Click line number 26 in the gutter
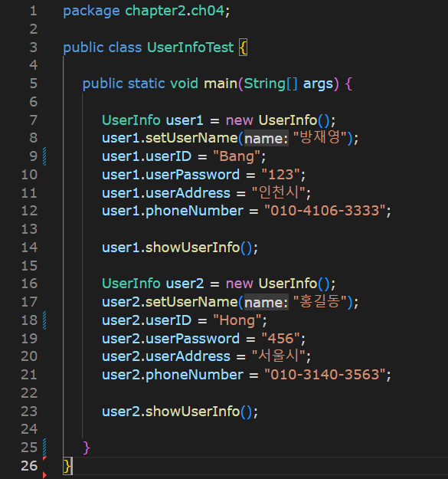The image size is (448, 479). click(29, 466)
